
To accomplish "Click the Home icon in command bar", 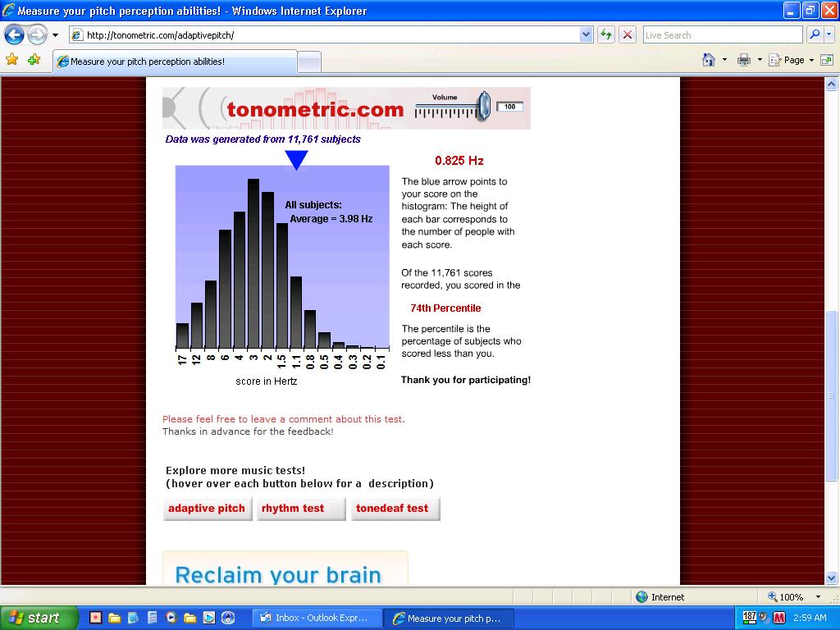I will click(x=709, y=60).
